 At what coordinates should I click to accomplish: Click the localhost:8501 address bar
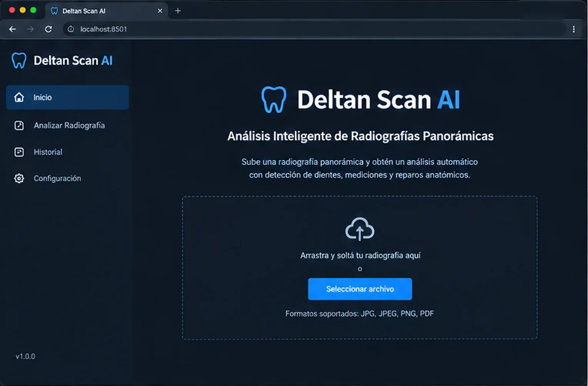(314, 29)
